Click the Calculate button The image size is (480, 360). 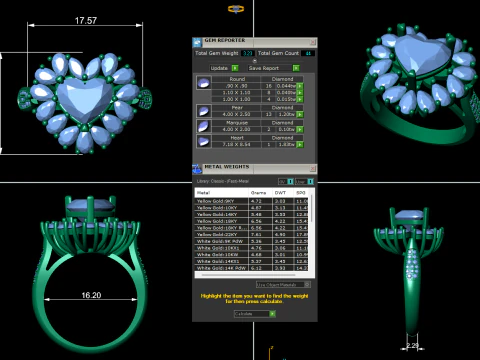[x=255, y=314]
